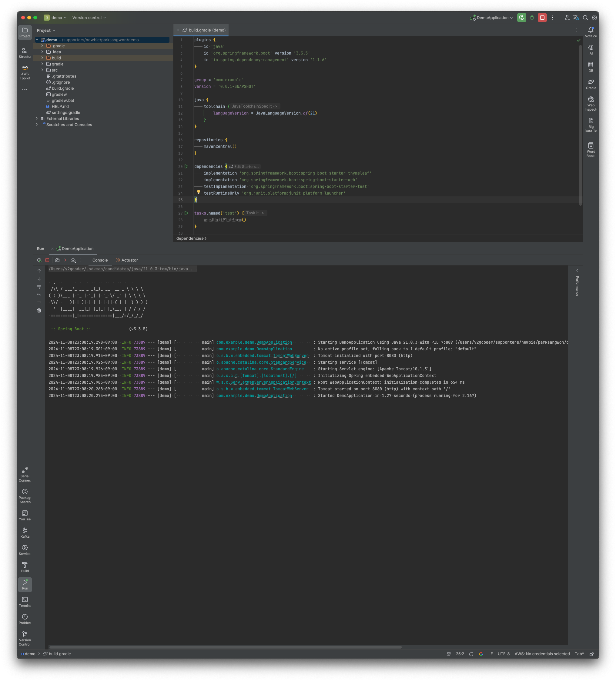The image size is (616, 681).
Task: Toggle the crossed-eye icon in status bar
Action: coord(448,654)
